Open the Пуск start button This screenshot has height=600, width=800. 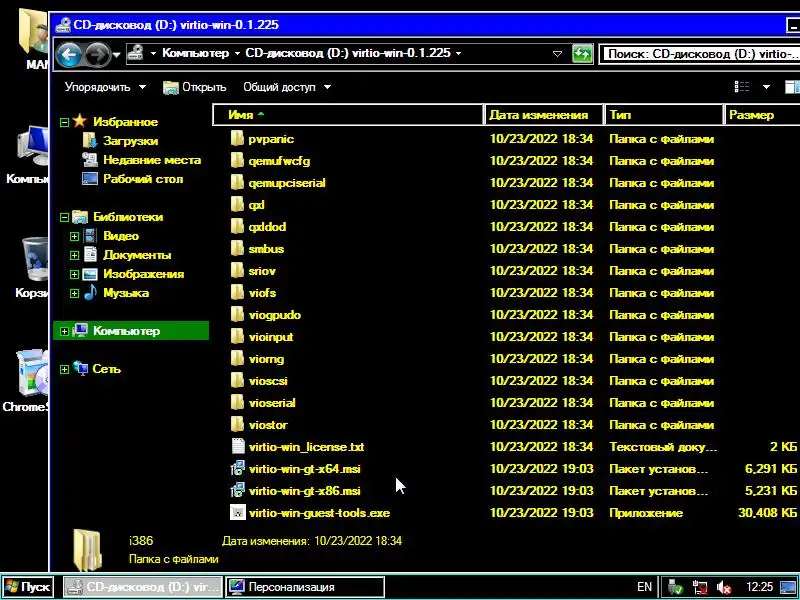pyautogui.click(x=28, y=587)
